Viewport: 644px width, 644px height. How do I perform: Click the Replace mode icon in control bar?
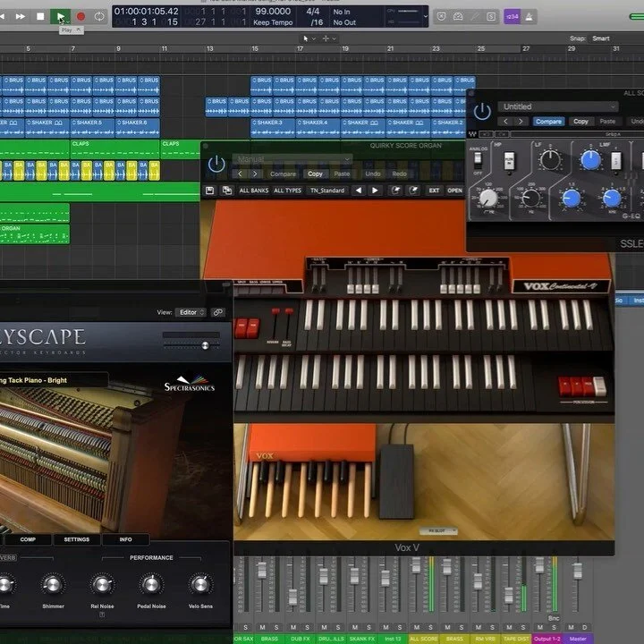(441, 16)
